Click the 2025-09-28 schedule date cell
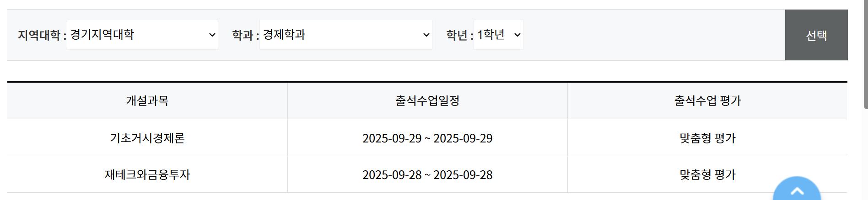 click(x=427, y=174)
